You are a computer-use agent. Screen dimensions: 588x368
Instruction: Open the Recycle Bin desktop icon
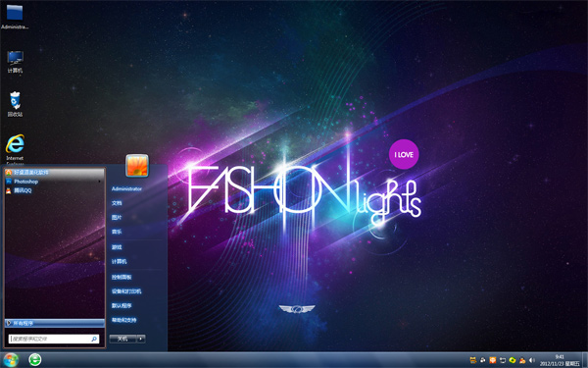click(15, 104)
